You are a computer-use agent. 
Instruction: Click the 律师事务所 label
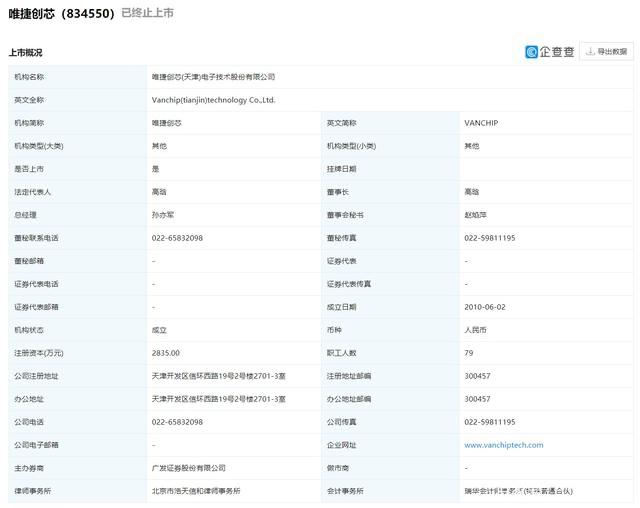coord(33,491)
